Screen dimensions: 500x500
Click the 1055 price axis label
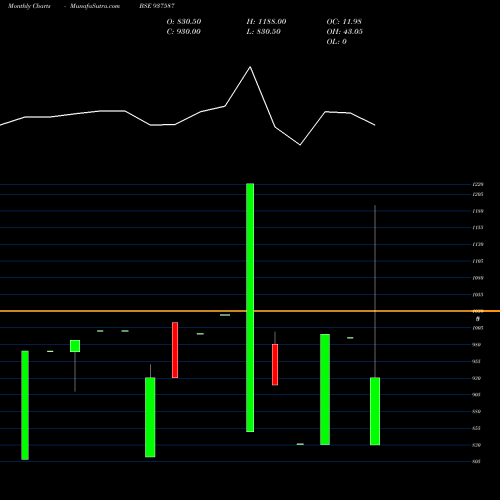(478, 295)
